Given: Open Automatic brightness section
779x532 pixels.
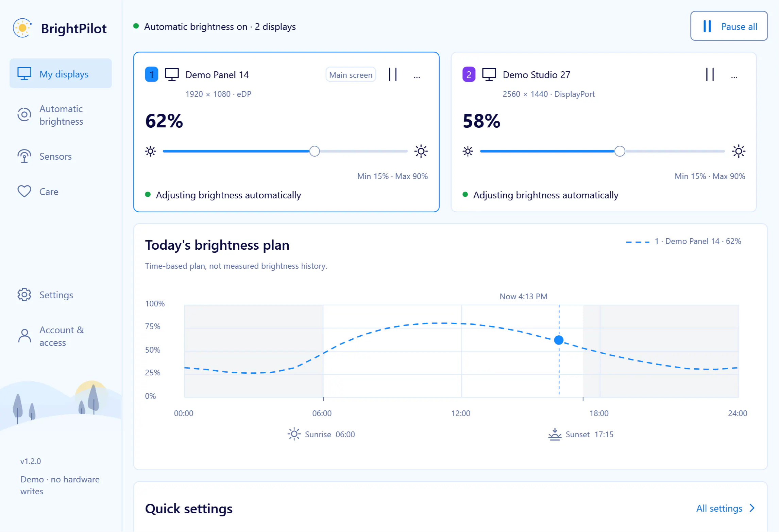Looking at the screenshot, I should click(61, 115).
